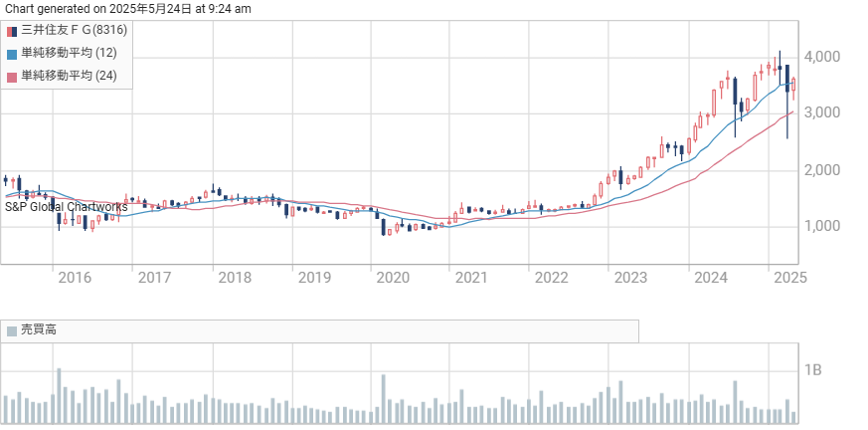The image size is (868, 430).
Task: Click the 1,000 price axis label
Action: click(x=821, y=226)
